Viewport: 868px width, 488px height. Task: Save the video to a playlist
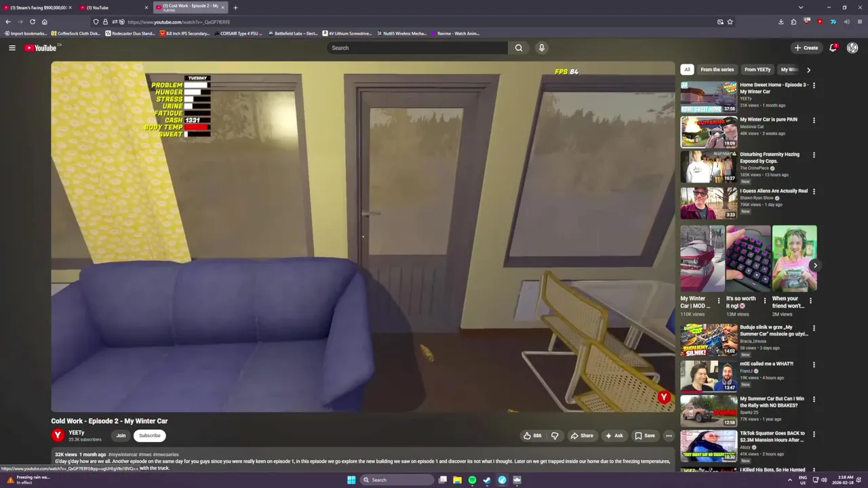pos(645,436)
